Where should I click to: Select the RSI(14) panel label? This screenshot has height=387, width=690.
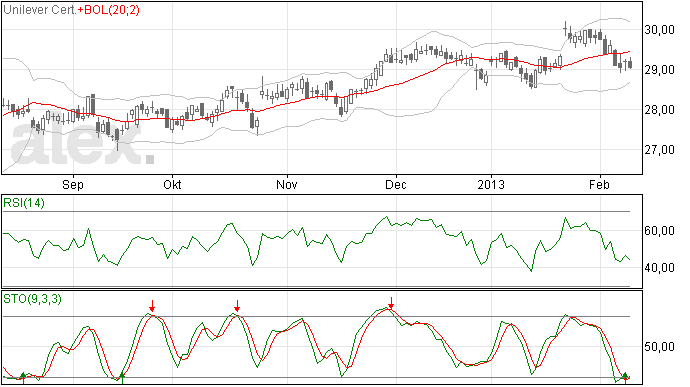[24, 203]
